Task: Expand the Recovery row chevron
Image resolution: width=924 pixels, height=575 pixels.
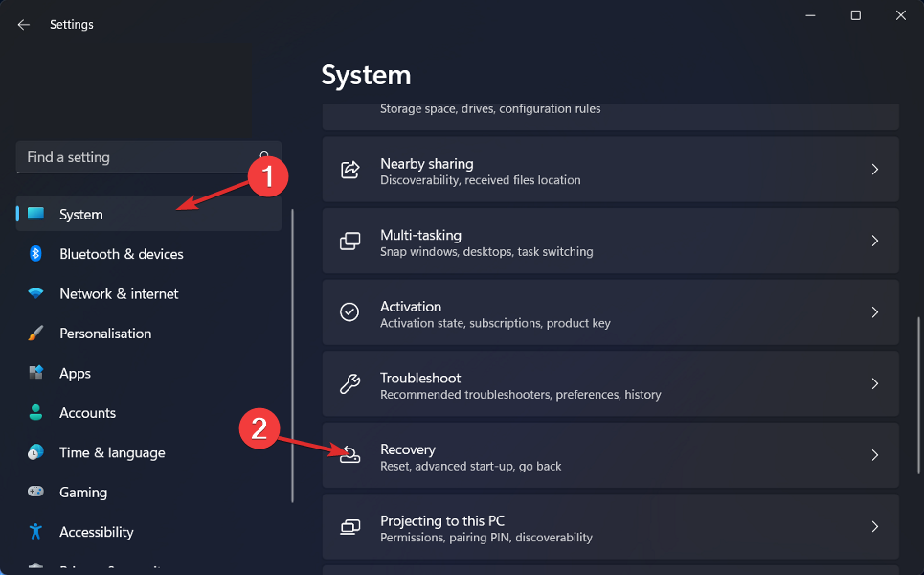Action: point(874,455)
